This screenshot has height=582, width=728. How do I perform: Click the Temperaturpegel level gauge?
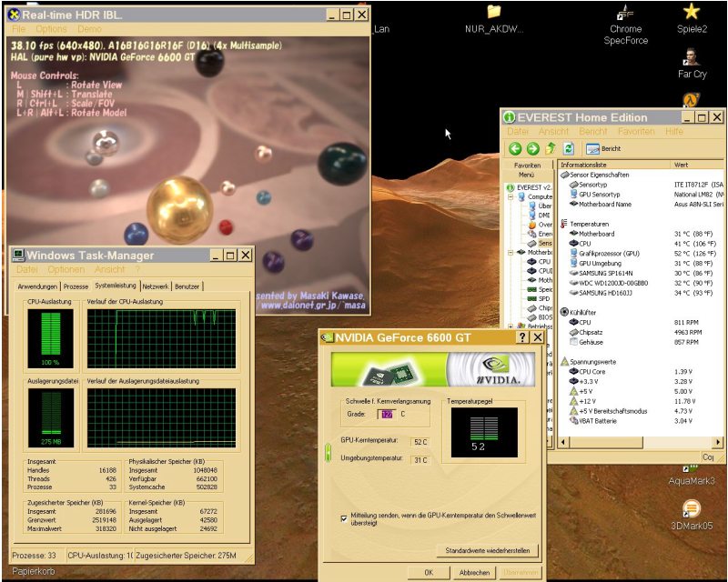point(484,432)
